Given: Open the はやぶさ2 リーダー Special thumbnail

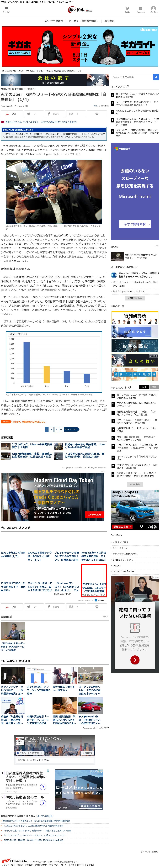Looking at the screenshot, I should click(13, 631).
